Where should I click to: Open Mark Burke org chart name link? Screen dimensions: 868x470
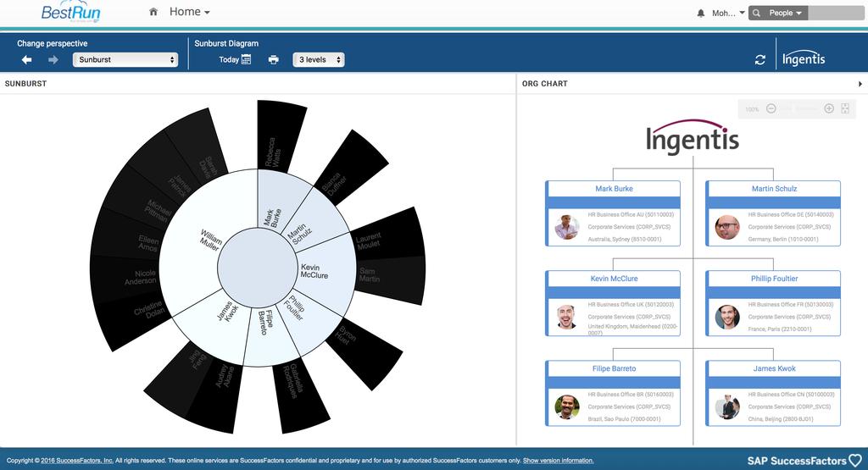614,189
